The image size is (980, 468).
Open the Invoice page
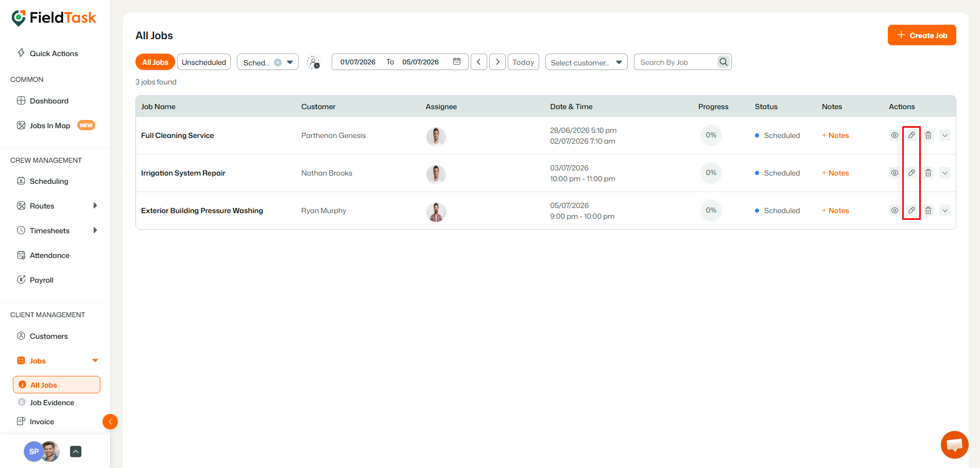36,422
